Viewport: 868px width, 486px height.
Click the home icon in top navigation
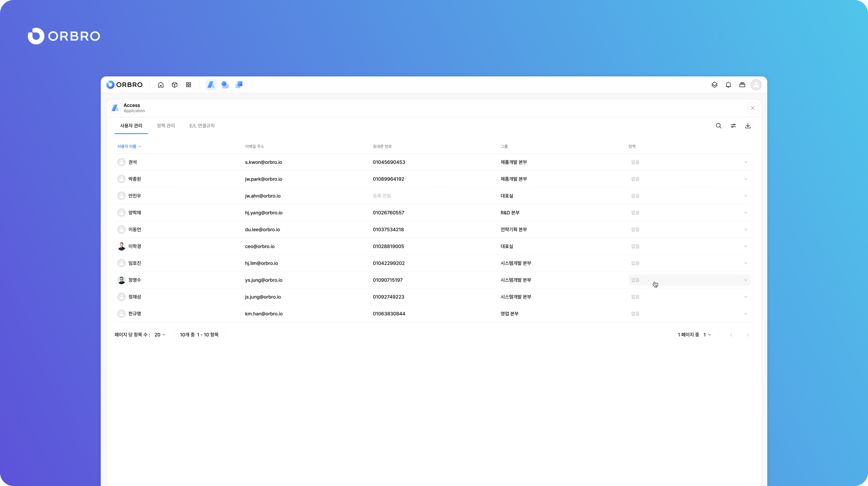point(160,85)
